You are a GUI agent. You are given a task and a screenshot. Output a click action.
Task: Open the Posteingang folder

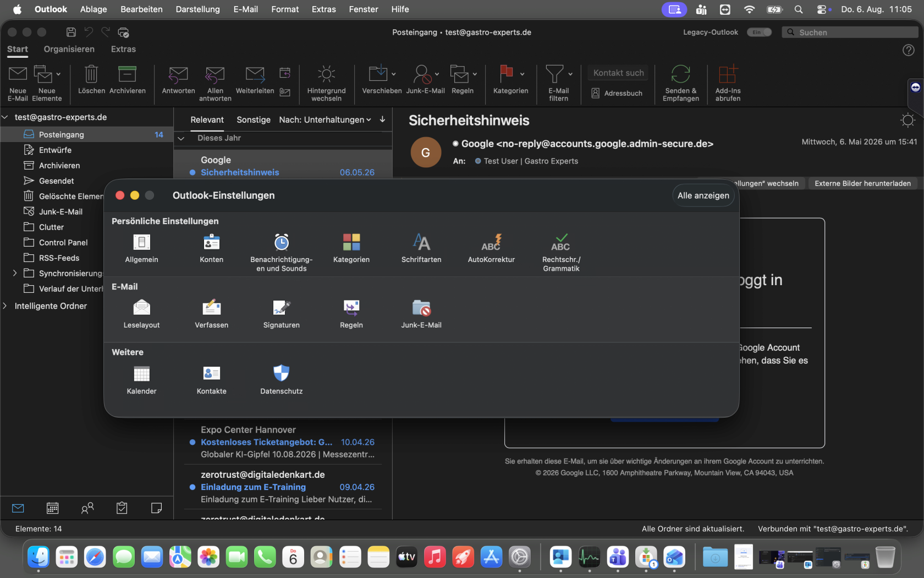(87, 134)
